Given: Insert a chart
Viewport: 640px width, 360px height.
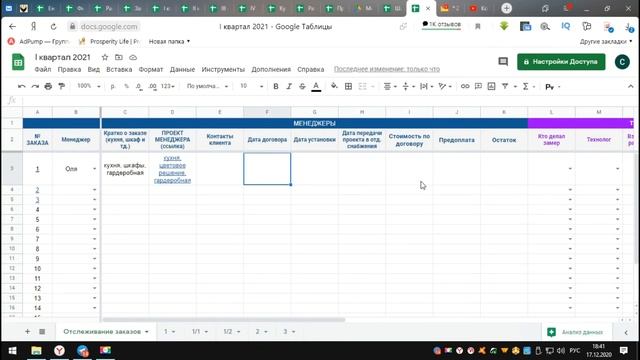Looking at the screenshot, I should point(491,87).
